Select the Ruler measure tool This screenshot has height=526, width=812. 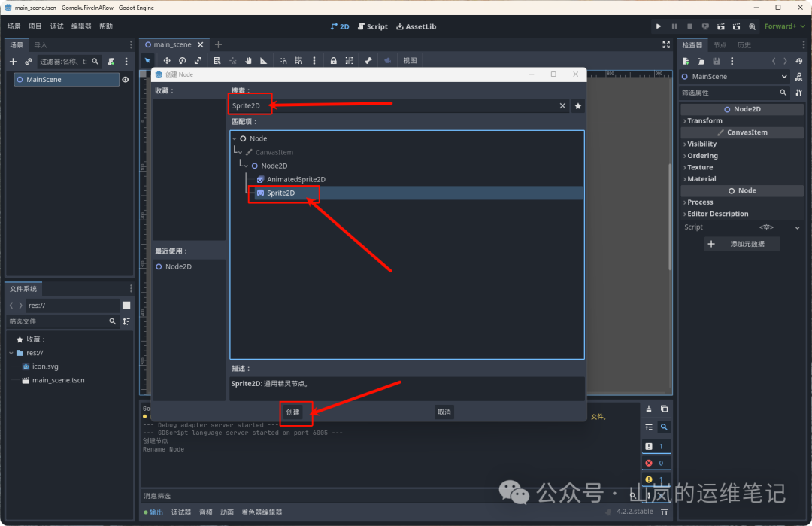[264, 61]
